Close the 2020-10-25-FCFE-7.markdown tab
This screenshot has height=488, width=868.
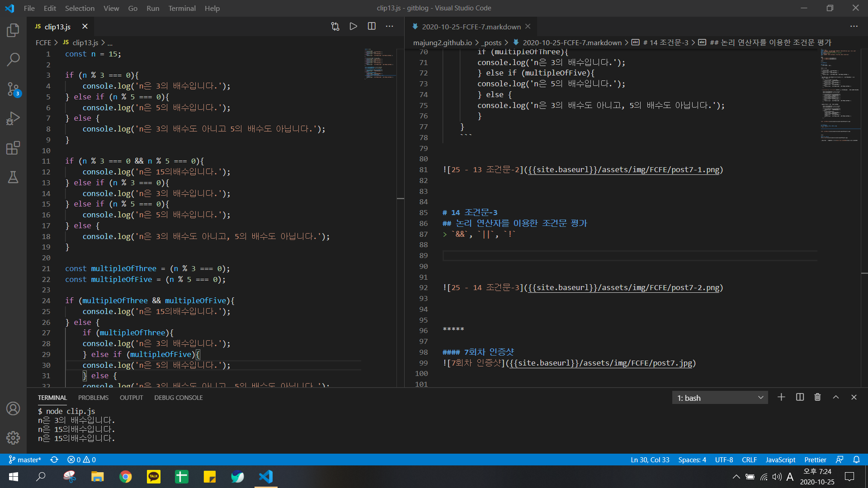[x=528, y=27]
